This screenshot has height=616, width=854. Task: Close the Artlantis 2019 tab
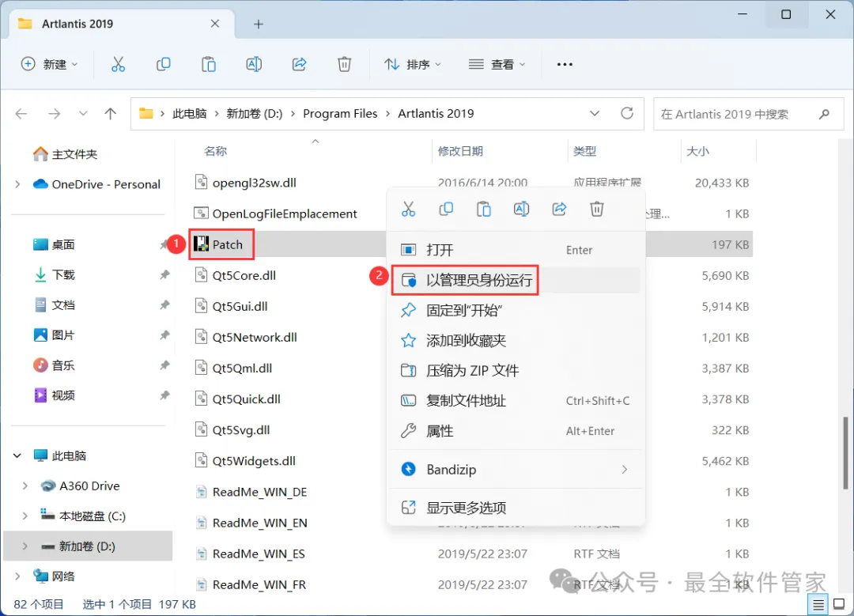(215, 24)
